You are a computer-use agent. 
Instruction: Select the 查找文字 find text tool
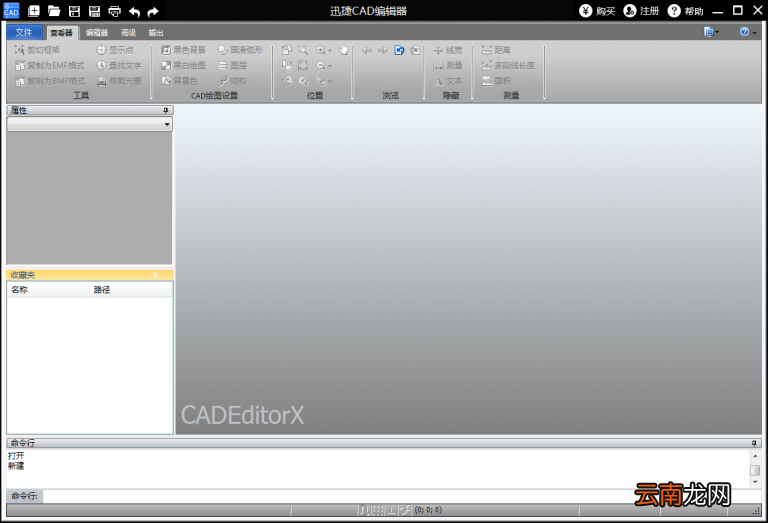point(119,65)
